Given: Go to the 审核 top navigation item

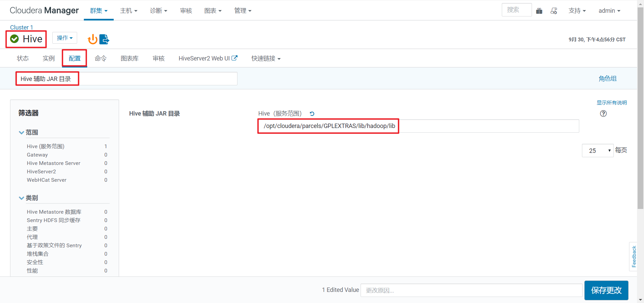Looking at the screenshot, I should click(x=186, y=11).
